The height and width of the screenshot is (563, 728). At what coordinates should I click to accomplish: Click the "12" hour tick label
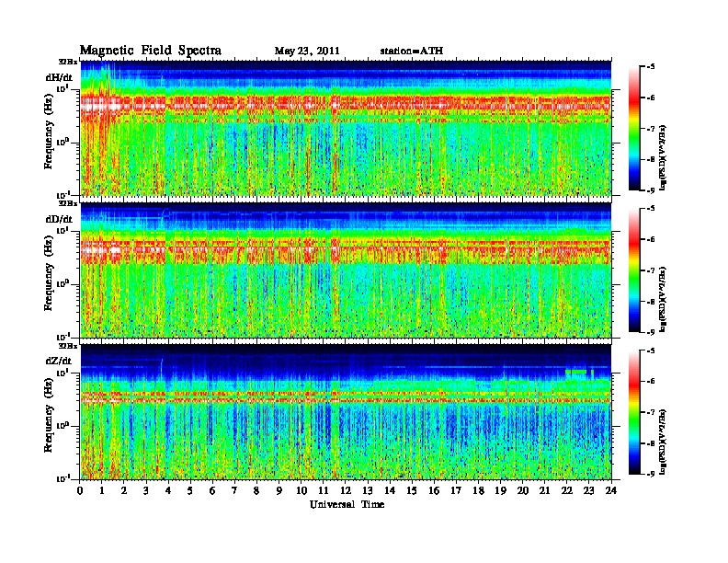click(x=346, y=491)
